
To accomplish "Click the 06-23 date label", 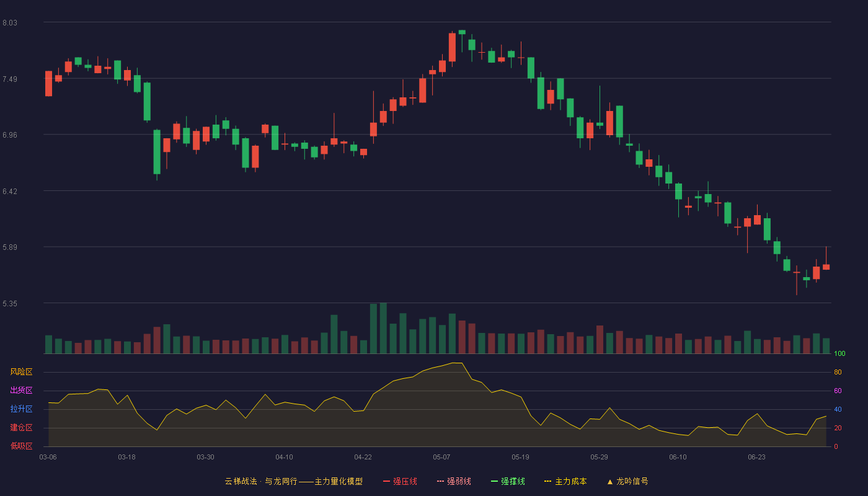I will [756, 457].
